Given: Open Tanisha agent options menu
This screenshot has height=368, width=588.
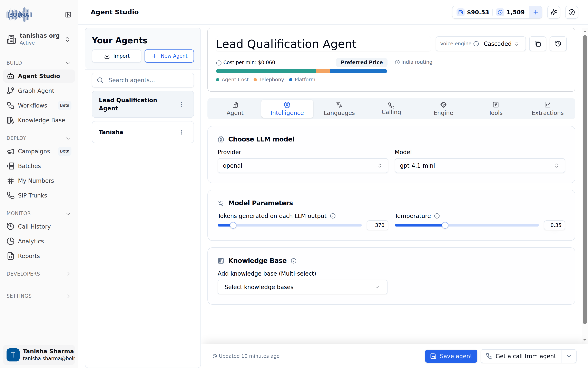Looking at the screenshot, I should point(181,132).
